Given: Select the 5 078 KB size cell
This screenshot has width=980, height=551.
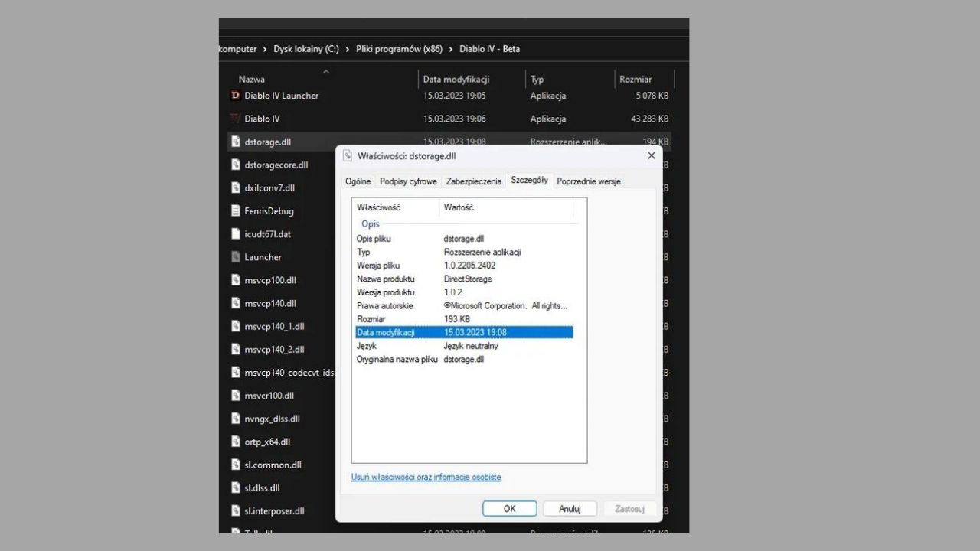Looking at the screenshot, I should click(x=652, y=96).
